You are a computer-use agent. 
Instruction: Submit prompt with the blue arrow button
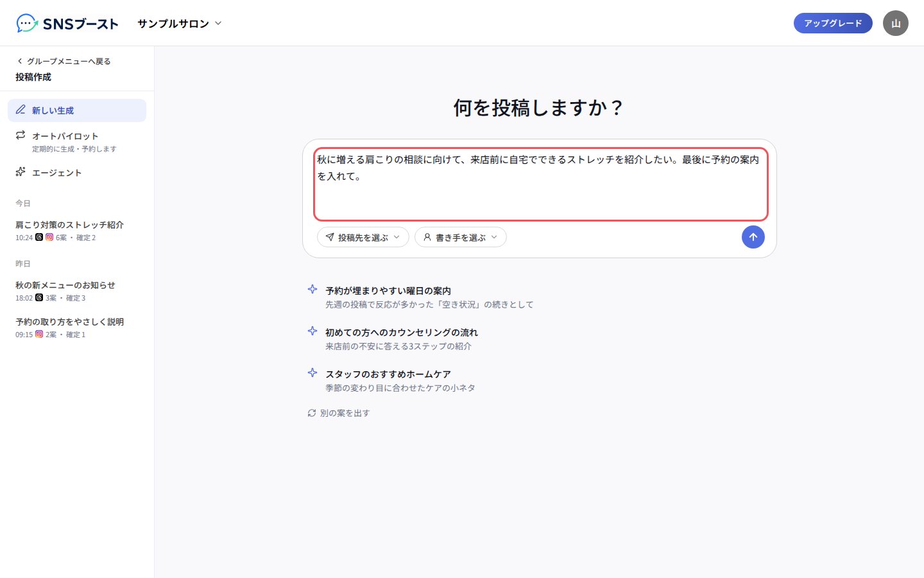click(x=753, y=237)
